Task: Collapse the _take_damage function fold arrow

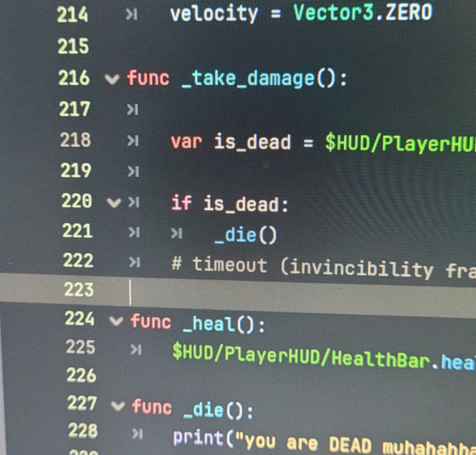Action: [112, 79]
